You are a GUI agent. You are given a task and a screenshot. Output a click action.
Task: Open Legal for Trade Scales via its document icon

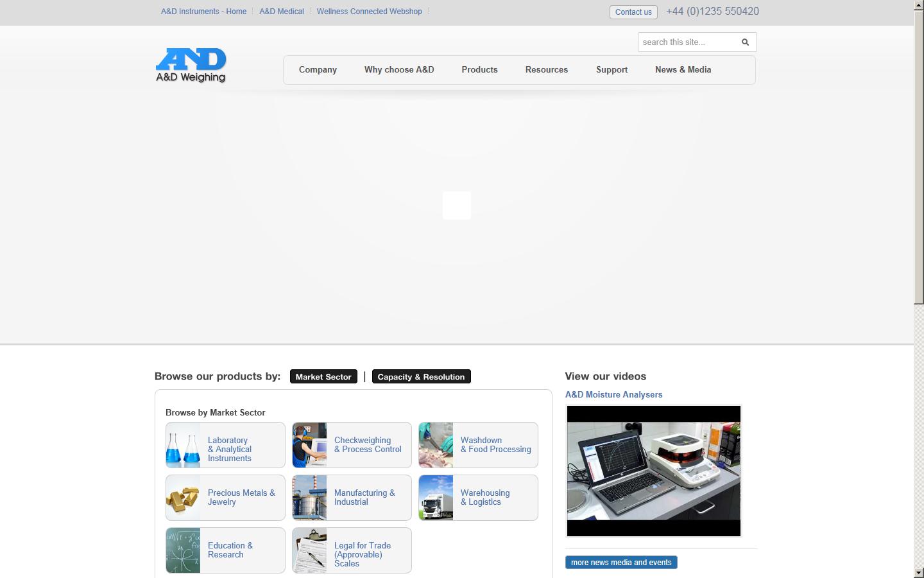[310, 550]
